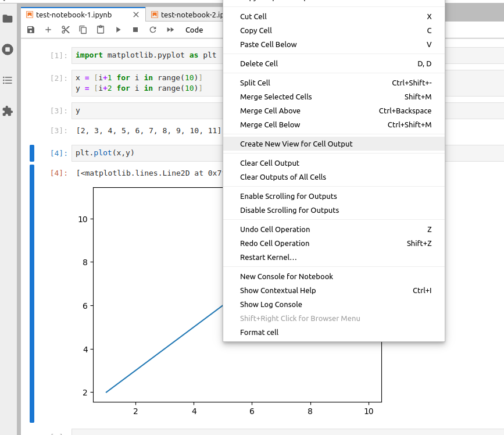Viewport: 504px width, 435px height.
Task: Open the Code cell type dropdown
Action: coord(194,30)
